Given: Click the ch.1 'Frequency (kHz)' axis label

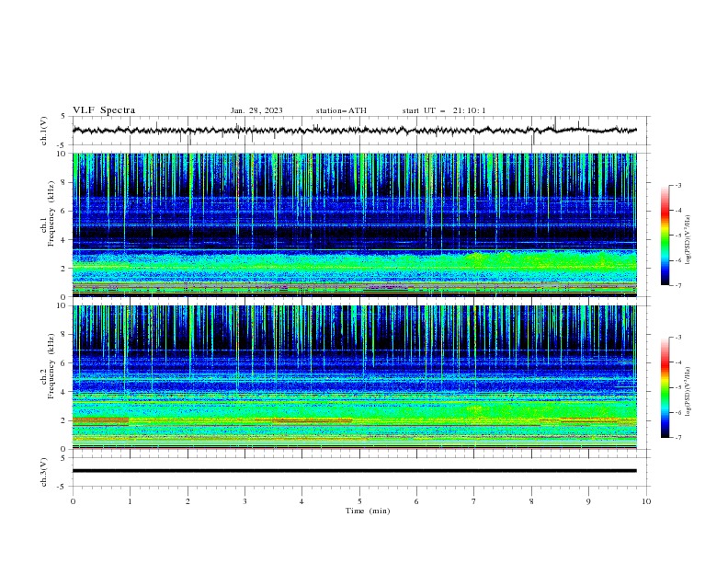Looking at the screenshot, I should click(51, 213).
